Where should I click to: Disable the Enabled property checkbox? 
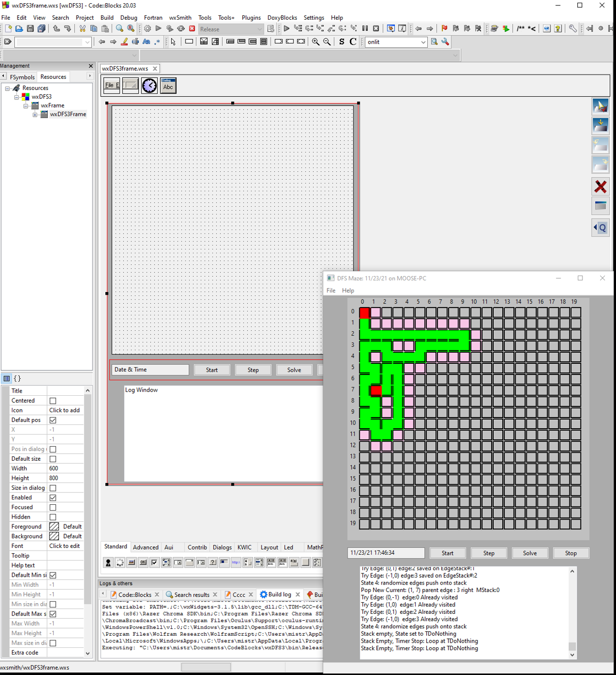pyautogui.click(x=52, y=497)
